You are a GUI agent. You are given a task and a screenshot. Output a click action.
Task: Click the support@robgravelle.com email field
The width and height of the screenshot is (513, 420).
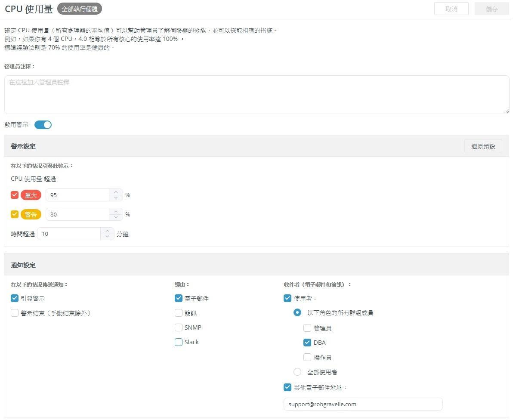tap(363, 404)
